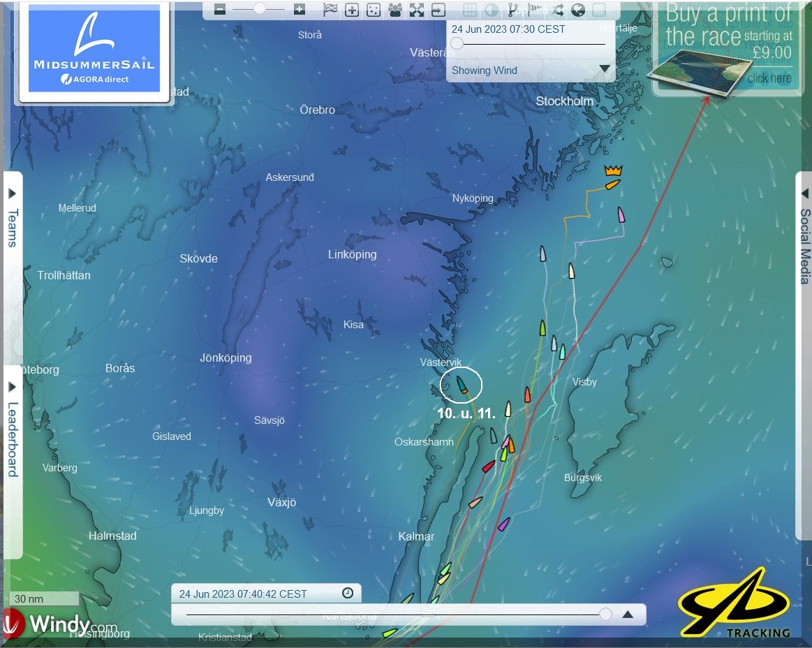Click the zoom out minus button

(x=220, y=10)
